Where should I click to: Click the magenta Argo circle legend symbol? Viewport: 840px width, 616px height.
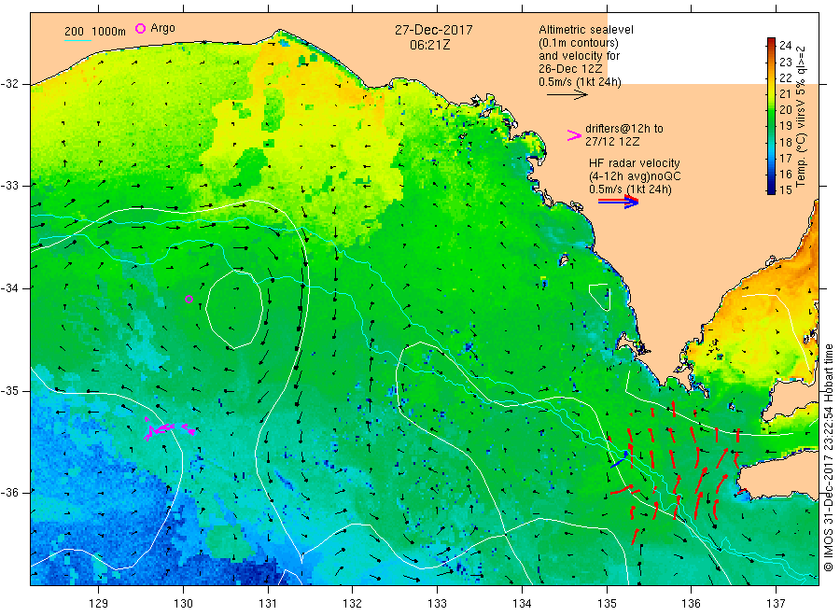[140, 28]
